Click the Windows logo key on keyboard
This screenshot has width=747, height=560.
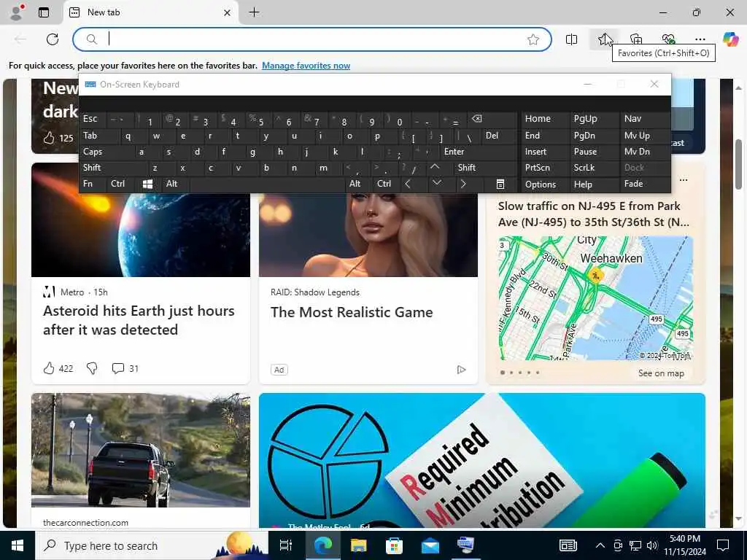pos(147,184)
